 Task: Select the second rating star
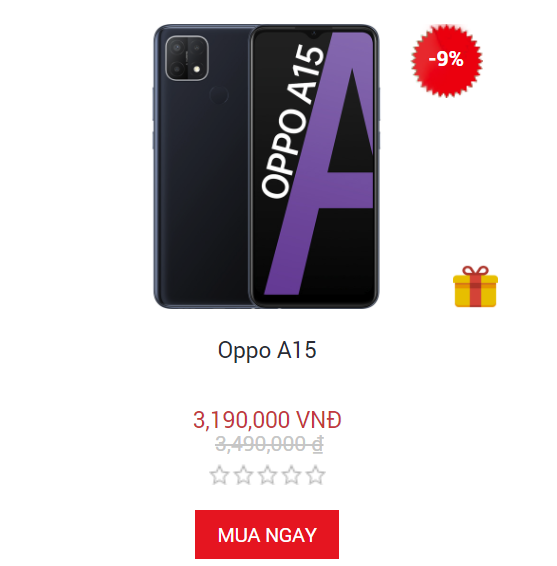243,475
